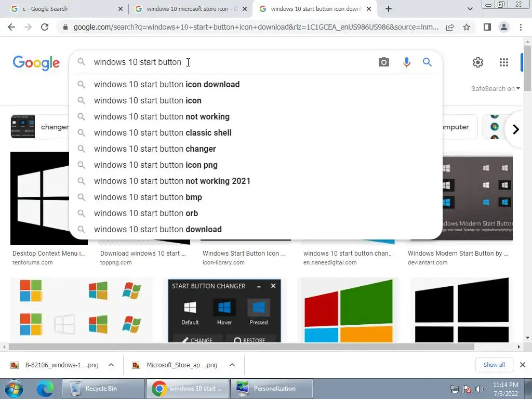Share this page via address bar icon
Screen dimensions: 532x399
point(450,27)
